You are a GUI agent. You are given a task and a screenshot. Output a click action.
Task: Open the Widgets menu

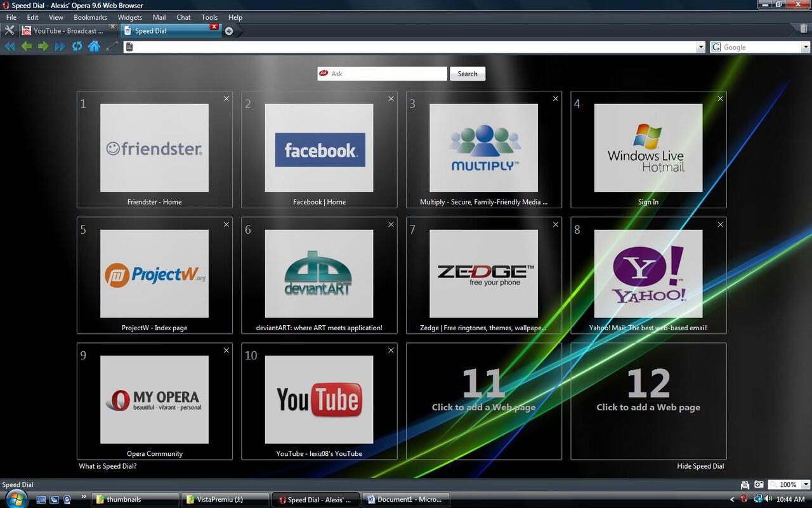click(130, 17)
